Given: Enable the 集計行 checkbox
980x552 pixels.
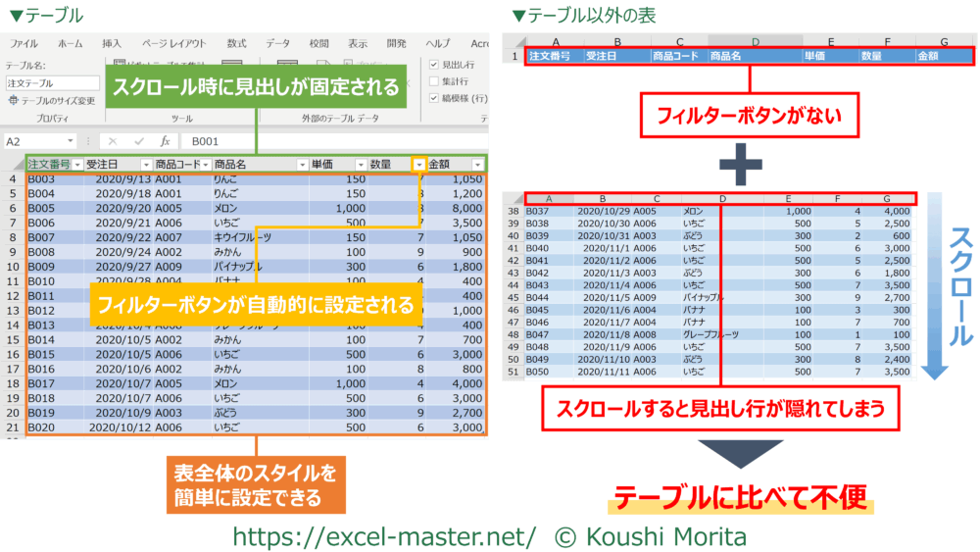Looking at the screenshot, I should [x=435, y=81].
